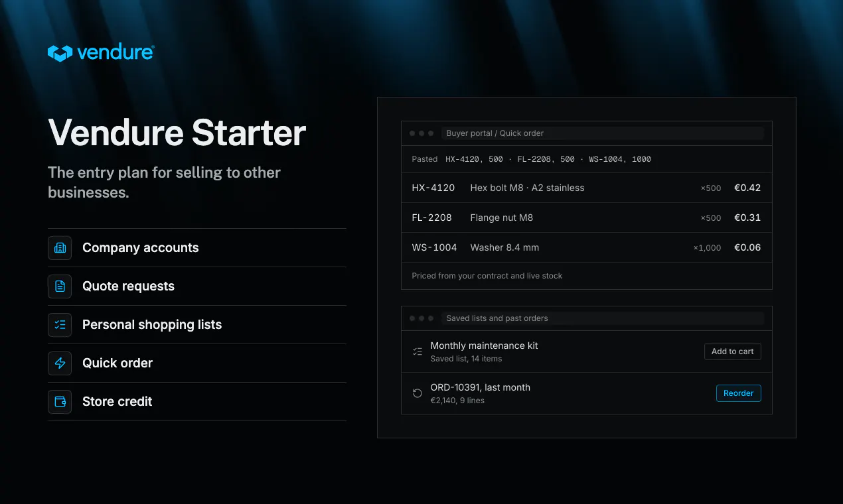Select the WS-1004 SKU cell

pos(434,247)
